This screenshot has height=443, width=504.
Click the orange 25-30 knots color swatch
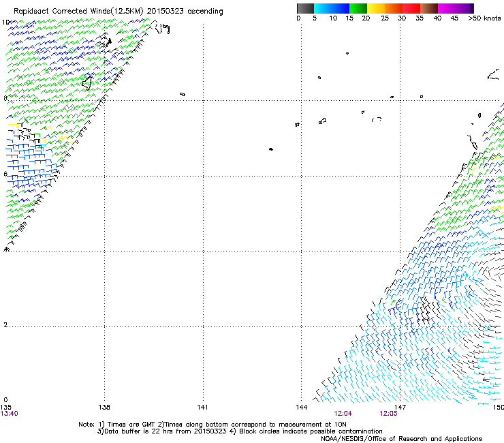(394, 8)
